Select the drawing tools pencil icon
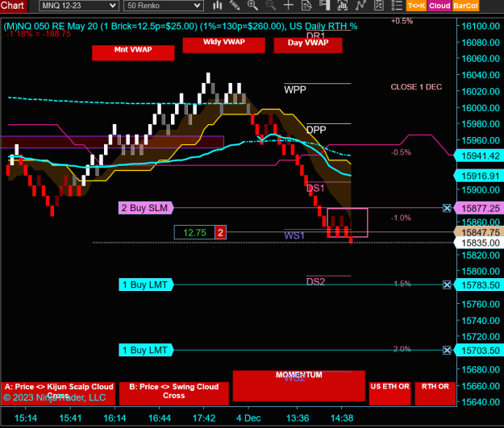Viewport: 504px width, 428px height. pyautogui.click(x=235, y=5)
